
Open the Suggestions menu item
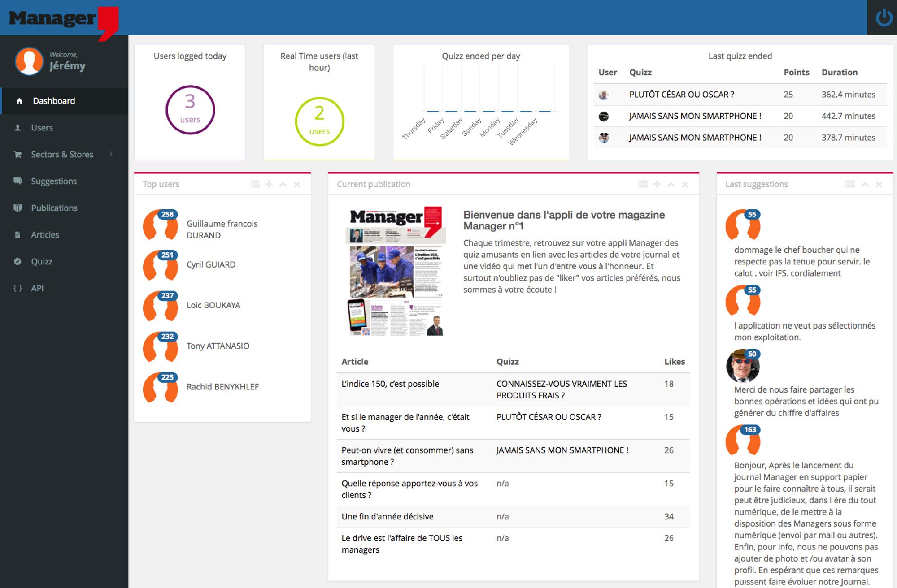point(64,181)
